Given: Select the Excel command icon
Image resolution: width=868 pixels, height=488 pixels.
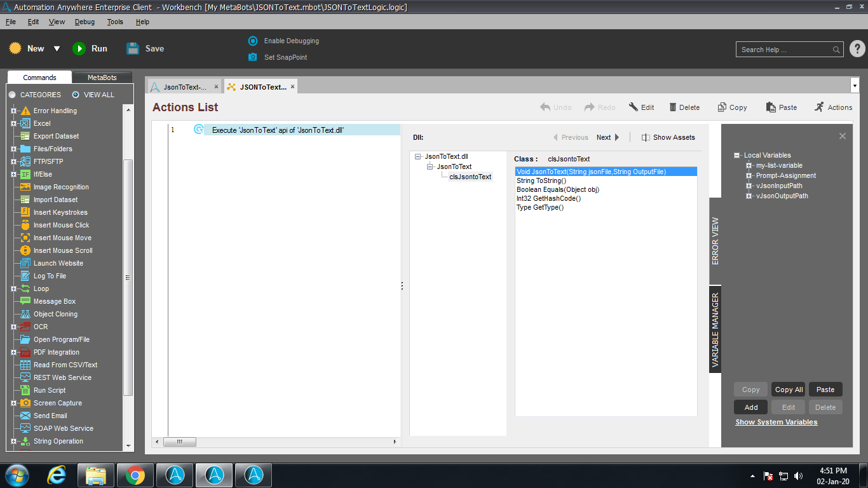Looking at the screenshot, I should point(25,123).
